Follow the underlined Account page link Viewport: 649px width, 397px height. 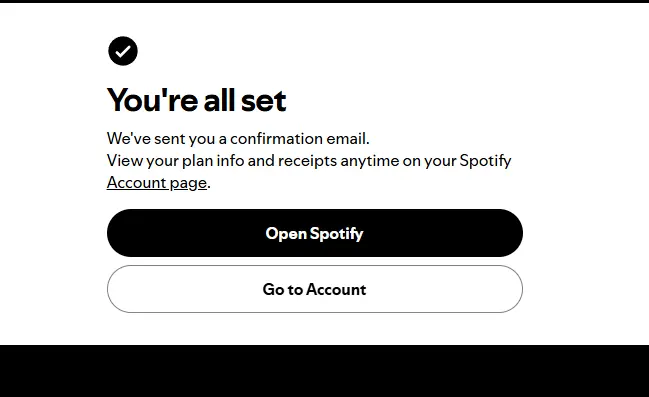156,183
